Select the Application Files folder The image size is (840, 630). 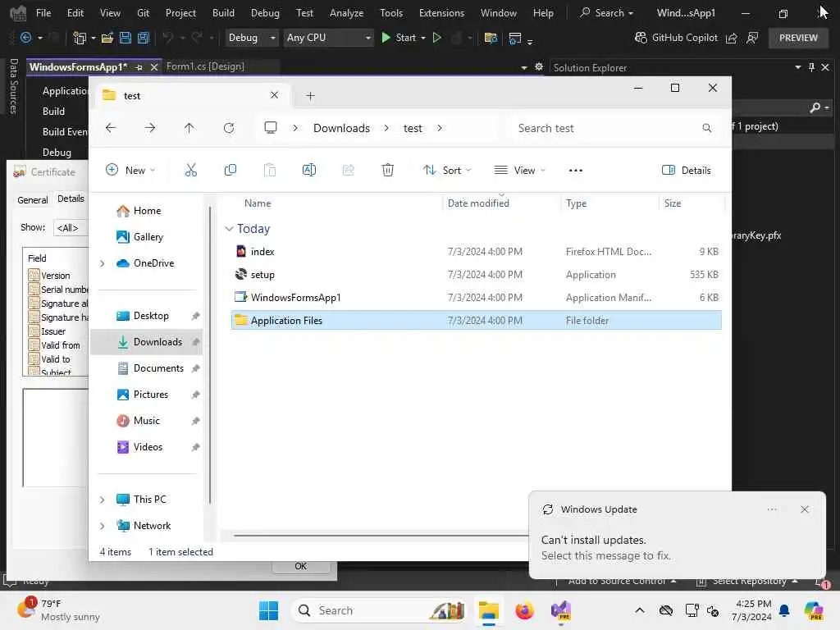pyautogui.click(x=477, y=321)
